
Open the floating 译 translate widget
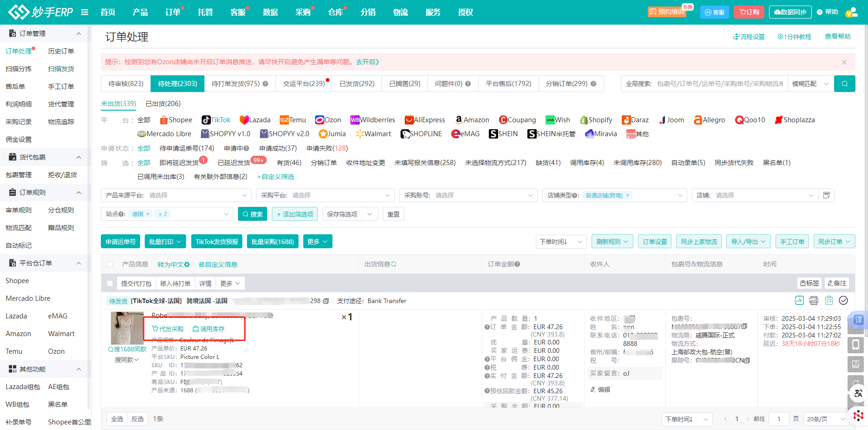click(x=858, y=320)
